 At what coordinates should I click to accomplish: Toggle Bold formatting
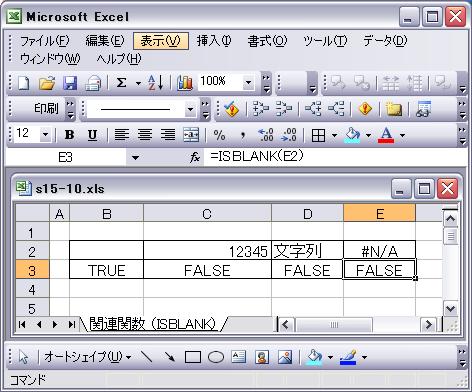click(69, 135)
